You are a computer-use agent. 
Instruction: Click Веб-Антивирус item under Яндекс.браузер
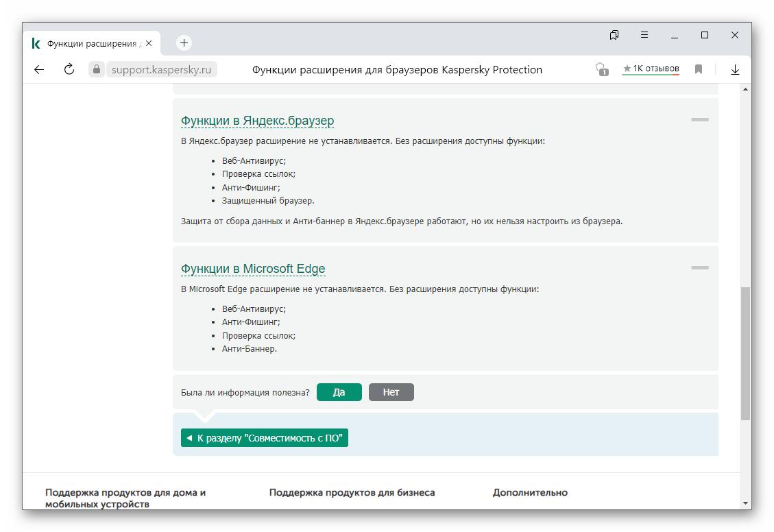click(254, 161)
